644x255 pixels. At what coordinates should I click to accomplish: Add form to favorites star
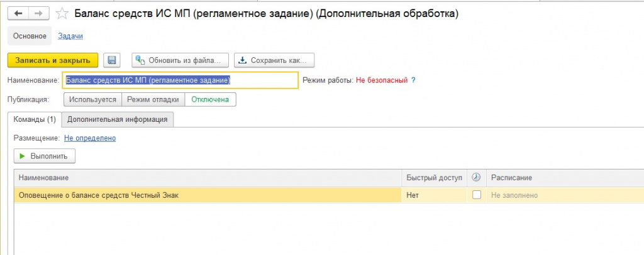point(62,13)
